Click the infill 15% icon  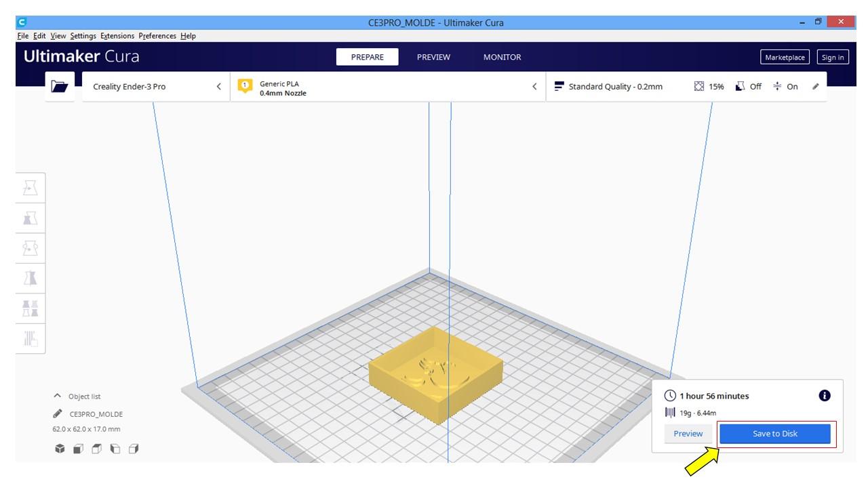pos(699,87)
